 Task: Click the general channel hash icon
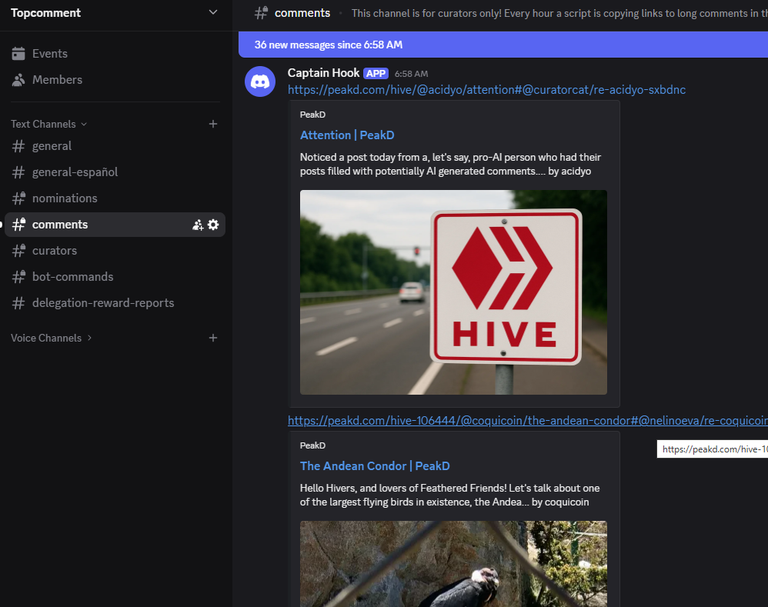18,146
